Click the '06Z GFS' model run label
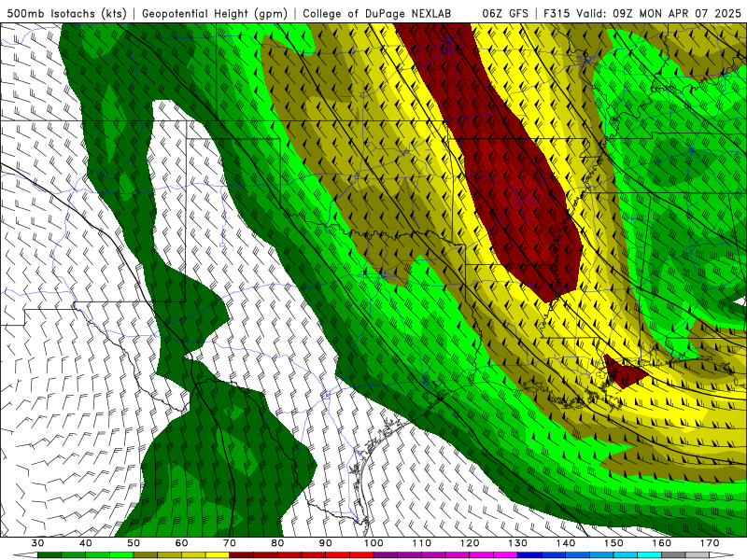Viewport: 747px width, 560px height. 505,13
